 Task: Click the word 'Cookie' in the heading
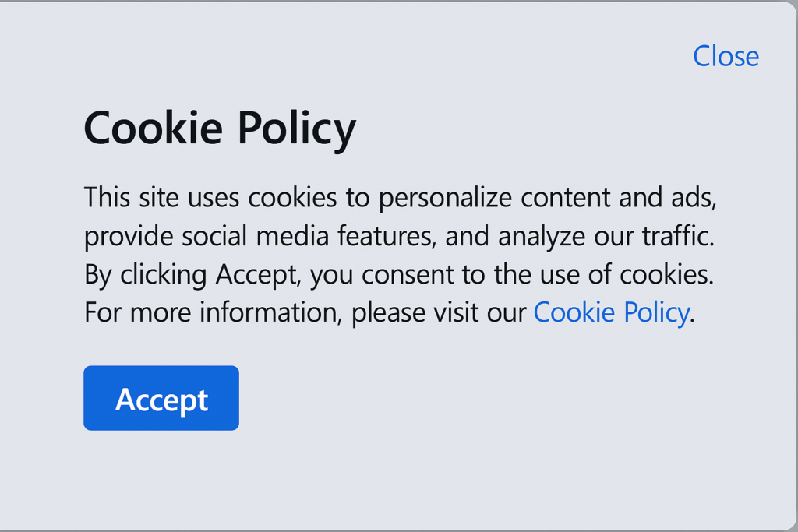(x=154, y=129)
